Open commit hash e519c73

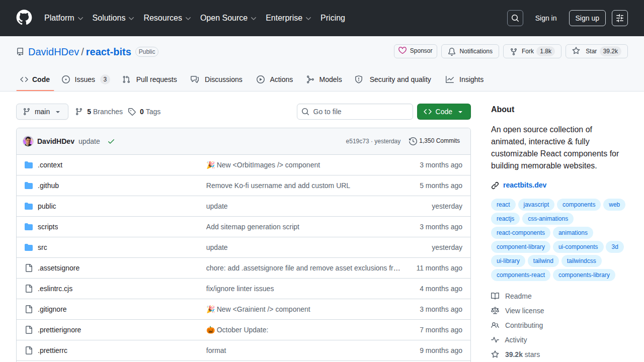click(357, 141)
